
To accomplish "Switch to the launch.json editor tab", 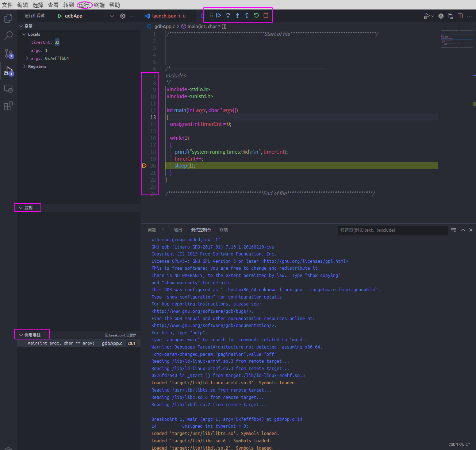I will coord(169,16).
